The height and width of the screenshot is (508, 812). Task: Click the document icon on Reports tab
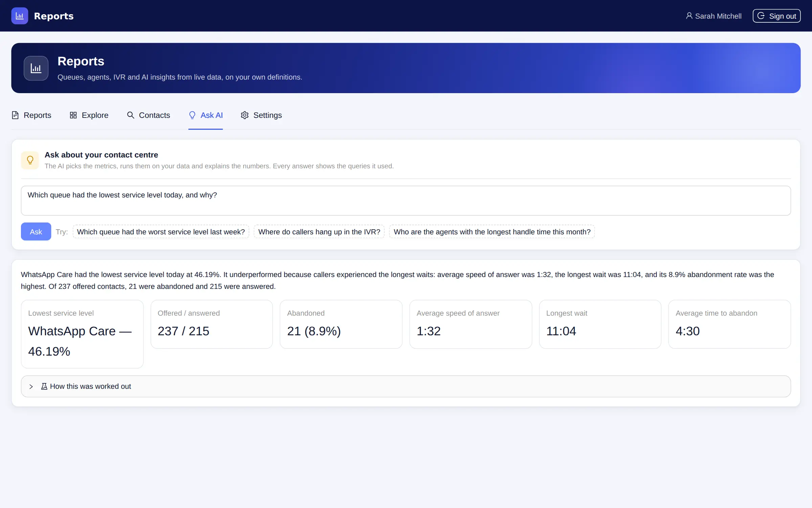tap(15, 115)
